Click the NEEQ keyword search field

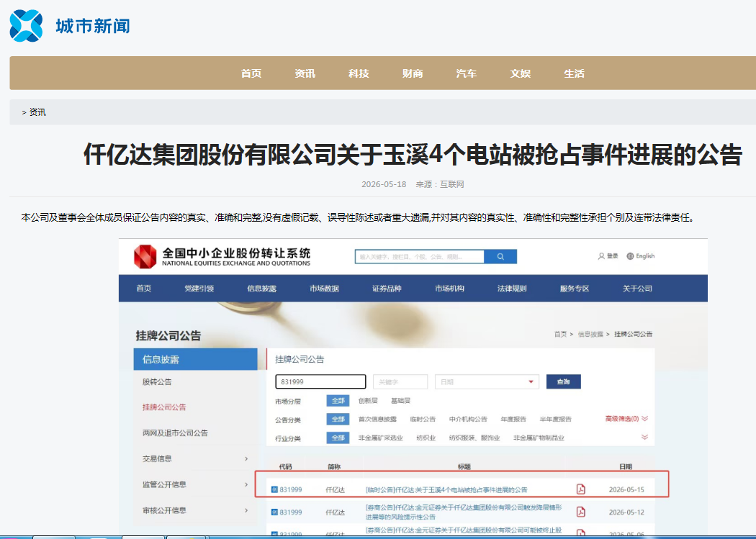point(420,257)
